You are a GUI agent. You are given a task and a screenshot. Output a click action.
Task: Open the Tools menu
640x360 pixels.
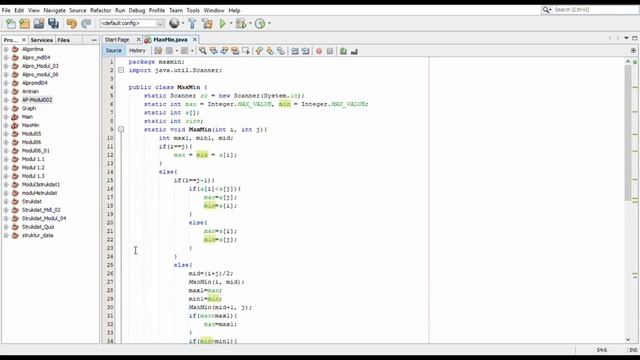click(x=193, y=10)
